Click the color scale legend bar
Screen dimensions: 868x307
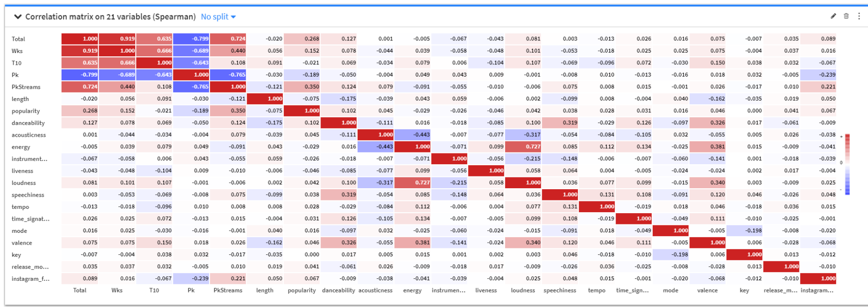tap(847, 164)
